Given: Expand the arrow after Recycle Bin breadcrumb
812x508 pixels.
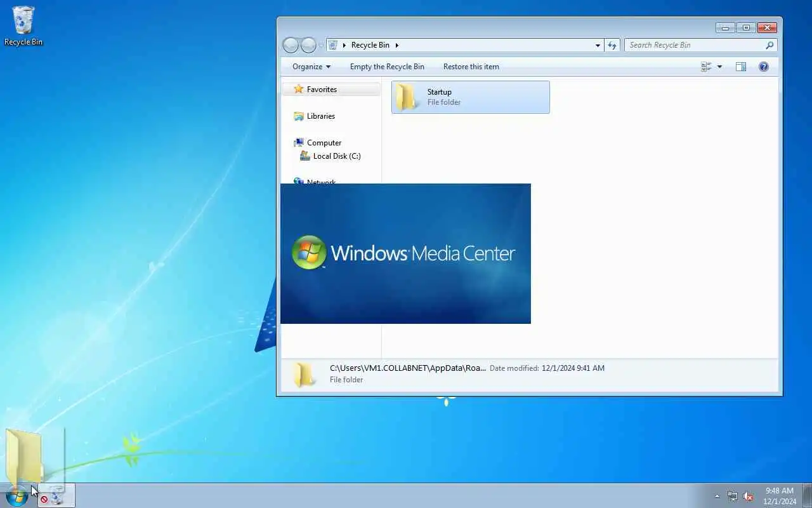Looking at the screenshot, I should (x=397, y=45).
